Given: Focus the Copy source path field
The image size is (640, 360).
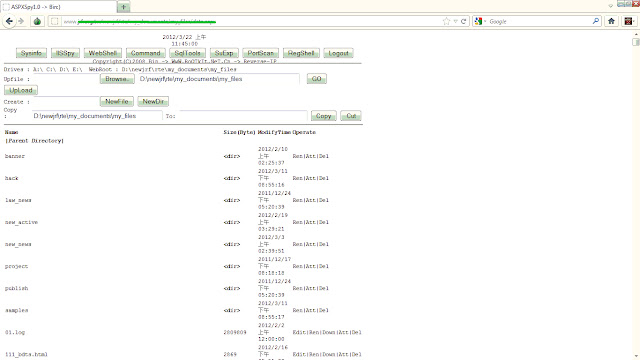Looking at the screenshot, I should click(97, 116).
